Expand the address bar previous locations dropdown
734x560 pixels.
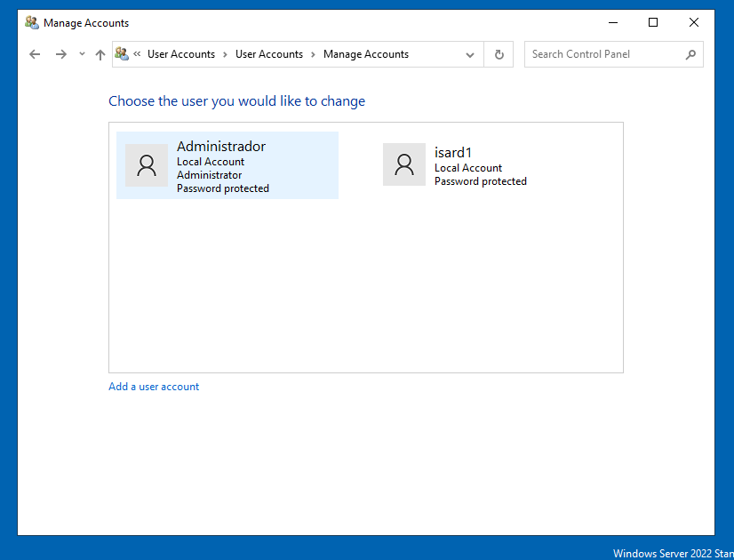(470, 54)
